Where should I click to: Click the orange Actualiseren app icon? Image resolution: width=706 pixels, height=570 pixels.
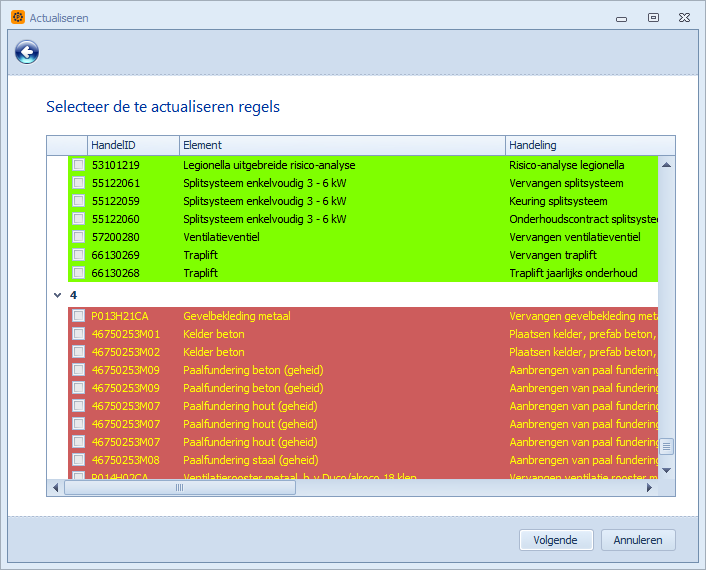18,18
